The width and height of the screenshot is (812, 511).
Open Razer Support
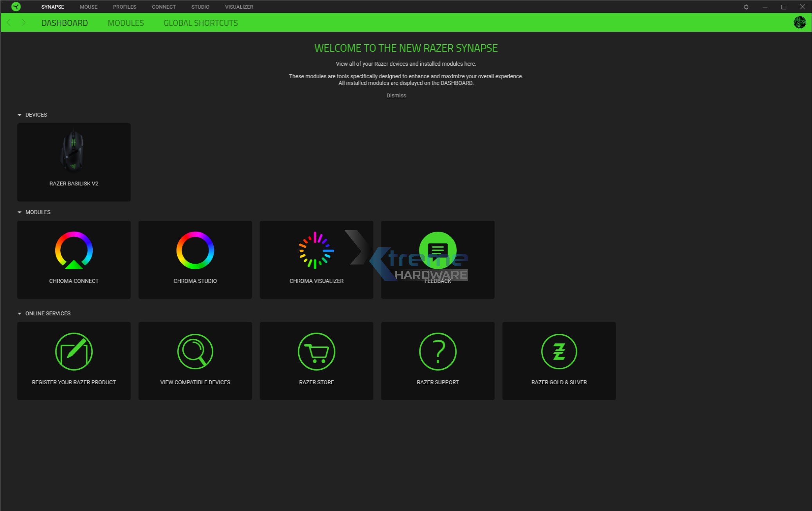438,360
